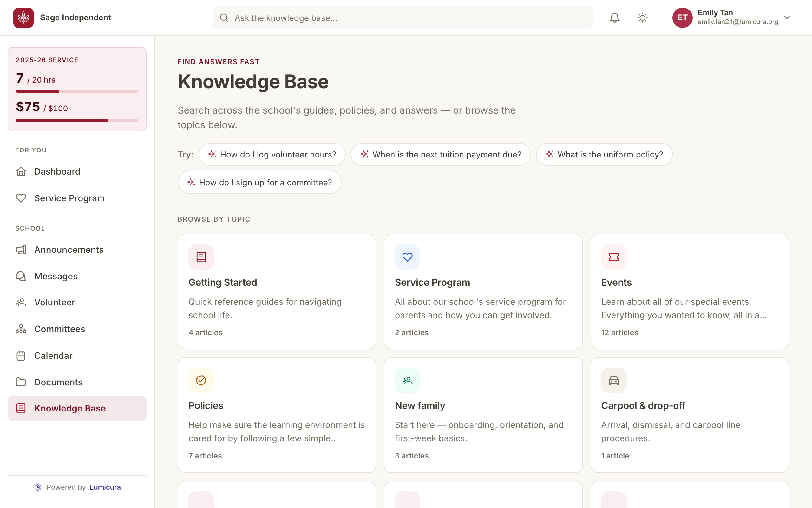This screenshot has height=508, width=812.
Task: Expand the Emily Tan account menu chevron
Action: (787, 17)
